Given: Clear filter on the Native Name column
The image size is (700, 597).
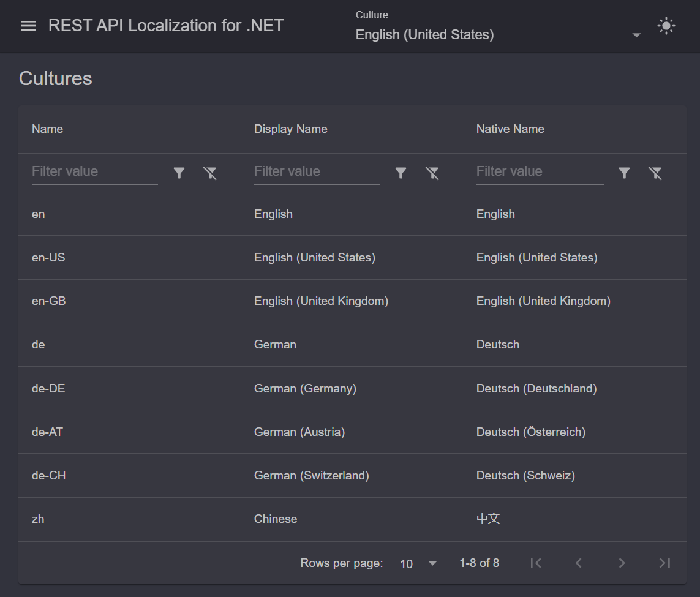Looking at the screenshot, I should [x=655, y=173].
